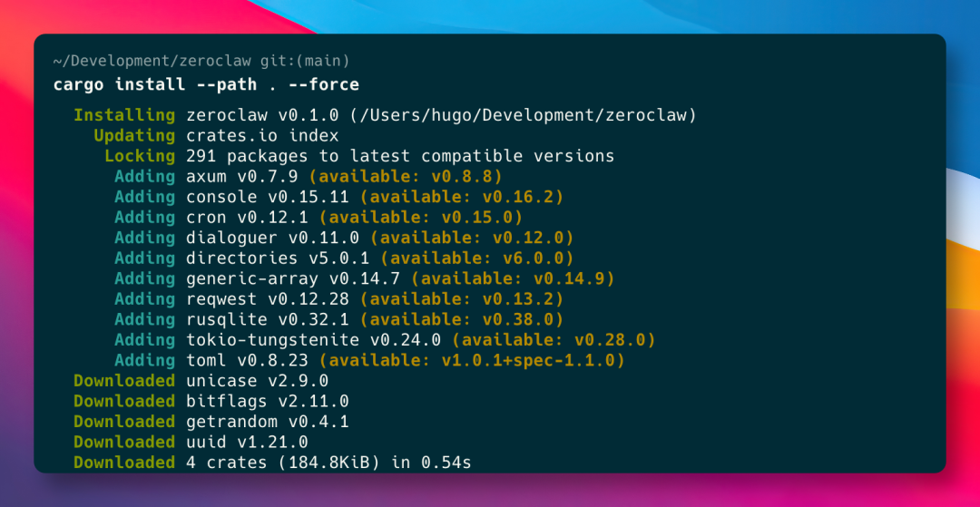
Task: Click the Updating crates.io index line
Action: 216,135
